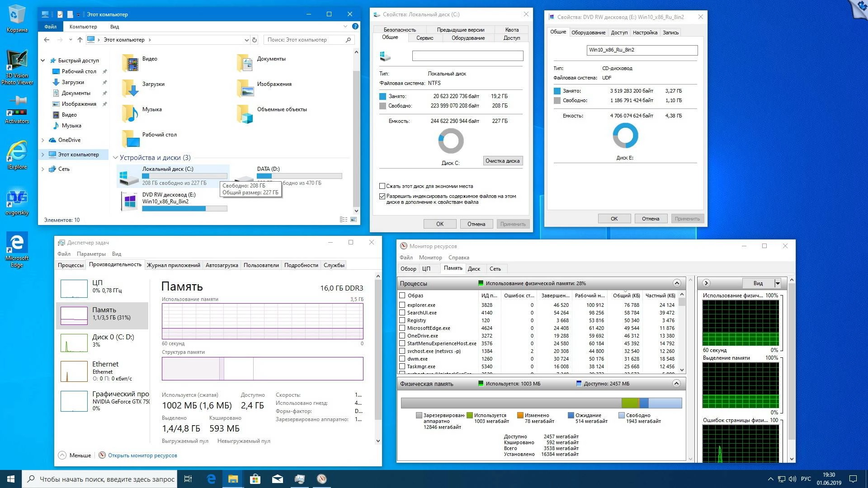The width and height of the screenshot is (868, 488).
Task: Click the 'Очистка диска' button
Action: pyautogui.click(x=502, y=160)
